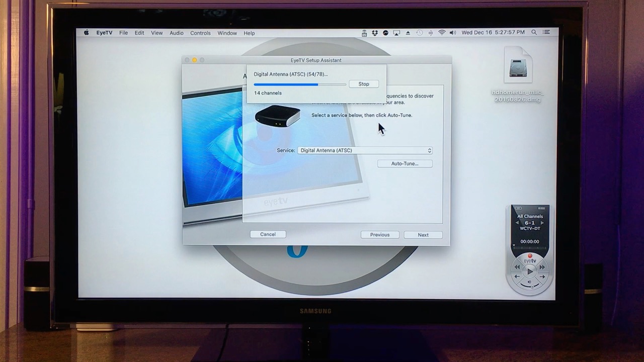Click next channel arrow beside 6-1
The width and height of the screenshot is (644, 362).
coord(542,223)
